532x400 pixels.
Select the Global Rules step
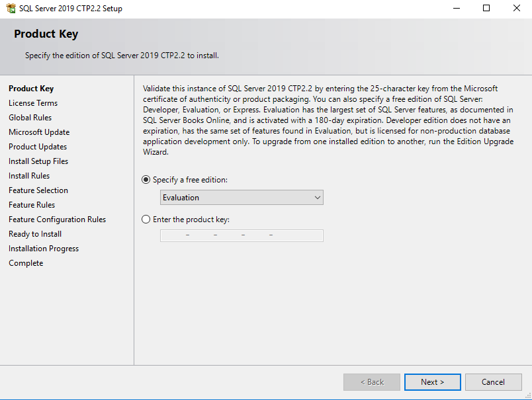pos(30,118)
